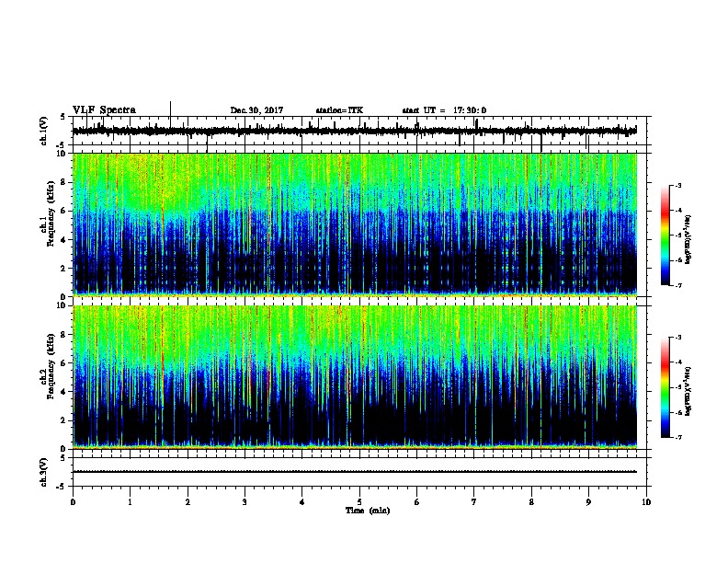Select the "start UT = 17:30: 0" text

click(444, 110)
